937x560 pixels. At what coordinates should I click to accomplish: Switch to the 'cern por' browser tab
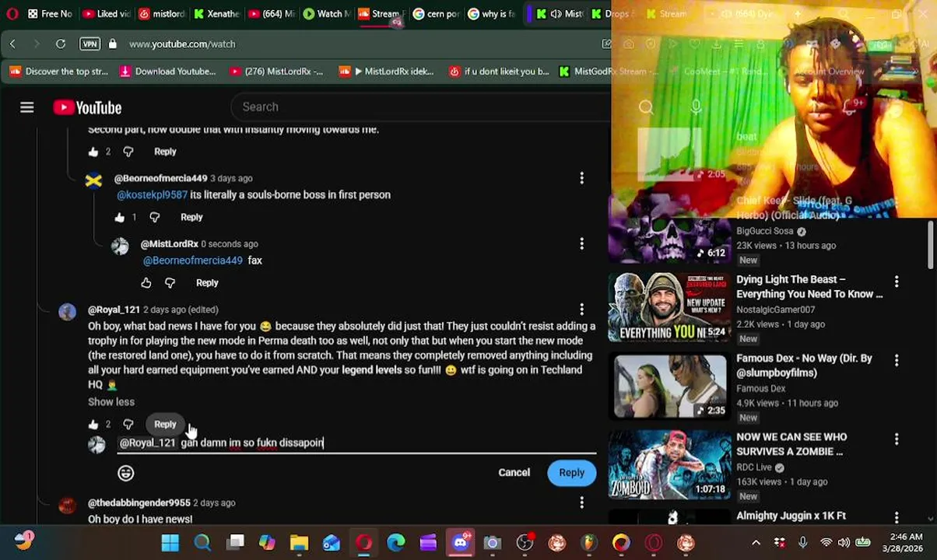coord(437,14)
